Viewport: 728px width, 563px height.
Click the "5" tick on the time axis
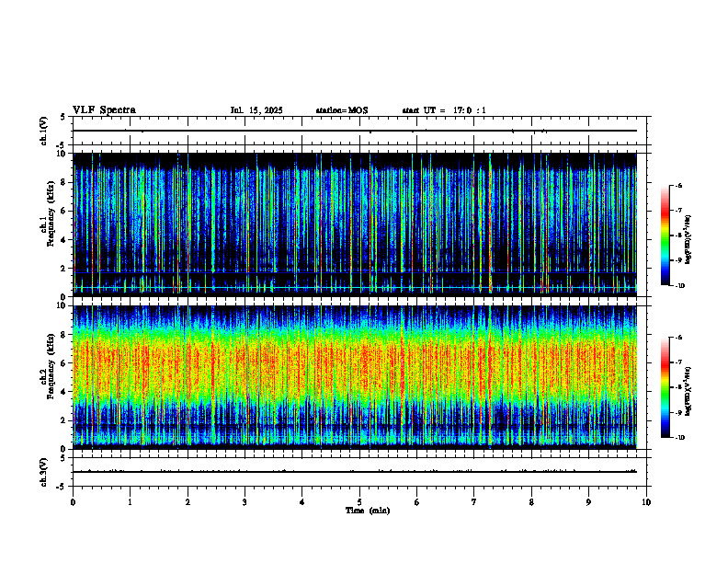tap(359, 502)
